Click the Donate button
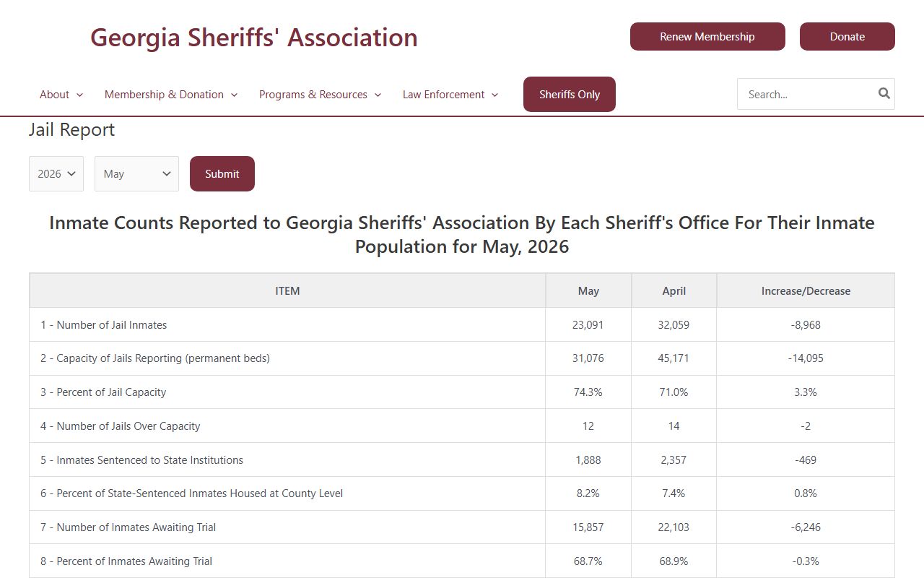The height and width of the screenshot is (578, 924). click(x=847, y=37)
